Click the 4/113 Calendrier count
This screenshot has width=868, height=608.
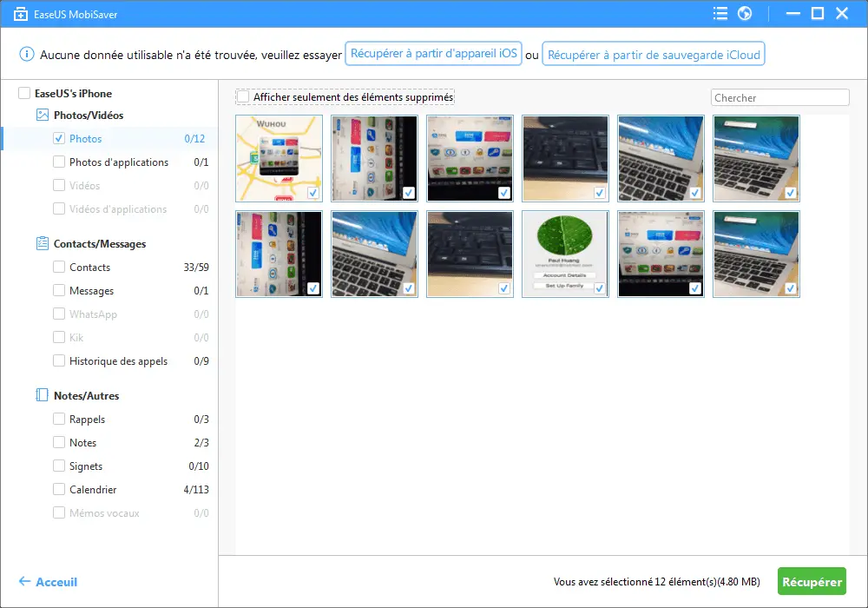(196, 490)
